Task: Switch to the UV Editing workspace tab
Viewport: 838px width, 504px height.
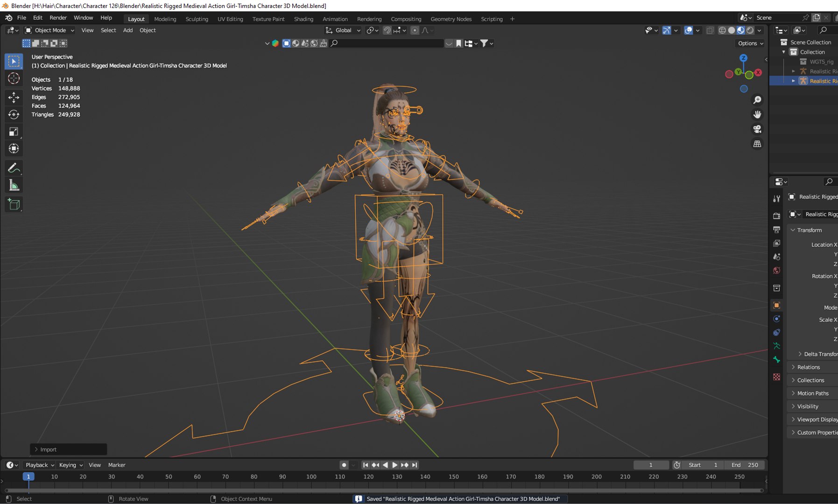Action: (230, 19)
